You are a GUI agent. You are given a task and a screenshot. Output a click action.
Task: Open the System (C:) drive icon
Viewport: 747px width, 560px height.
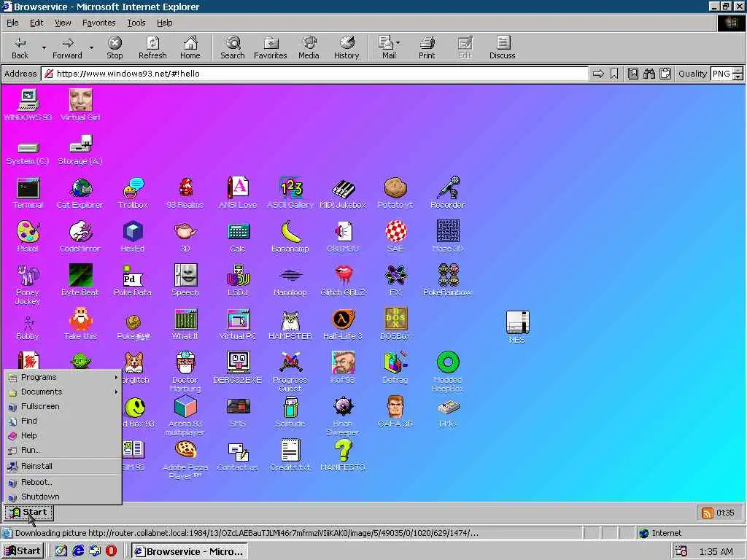[x=28, y=152]
